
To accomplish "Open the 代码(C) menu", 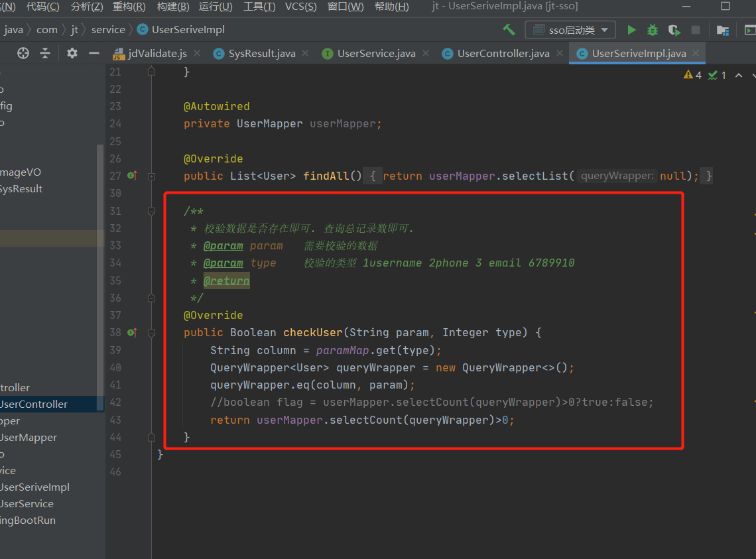I will click(x=43, y=7).
